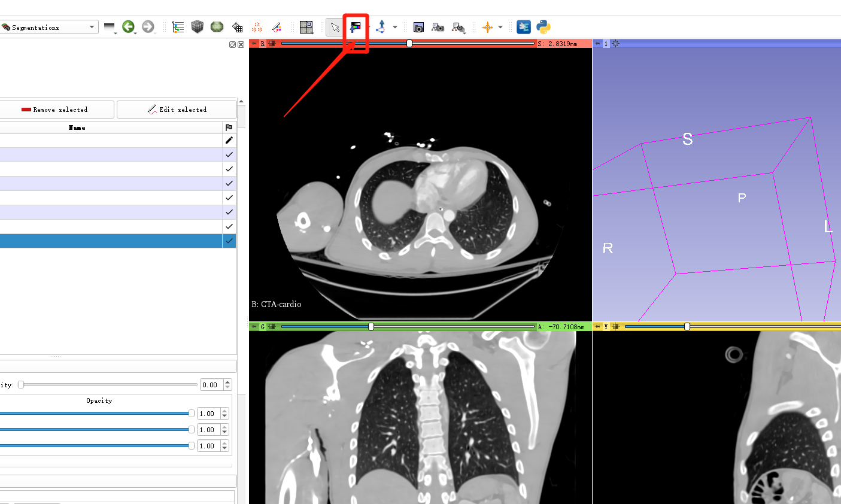Screen dimensions: 841x504
Task: Click the green forward module arrow
Action: tap(148, 26)
